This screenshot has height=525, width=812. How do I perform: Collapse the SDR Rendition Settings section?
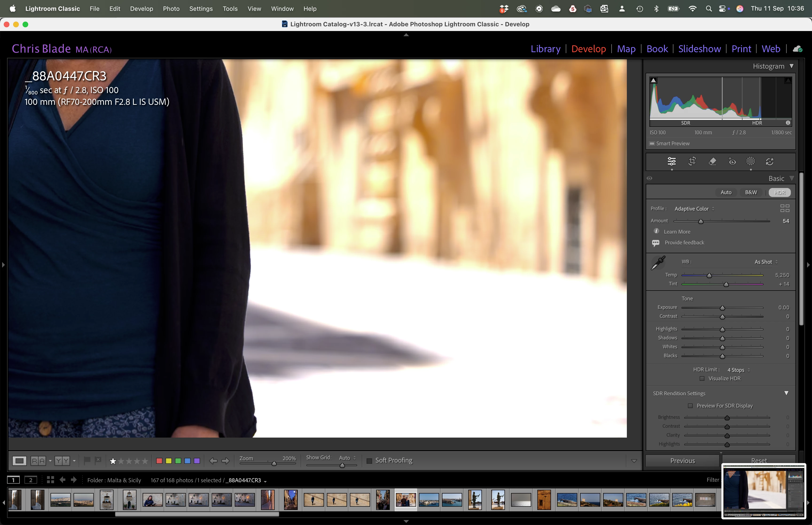pos(786,393)
